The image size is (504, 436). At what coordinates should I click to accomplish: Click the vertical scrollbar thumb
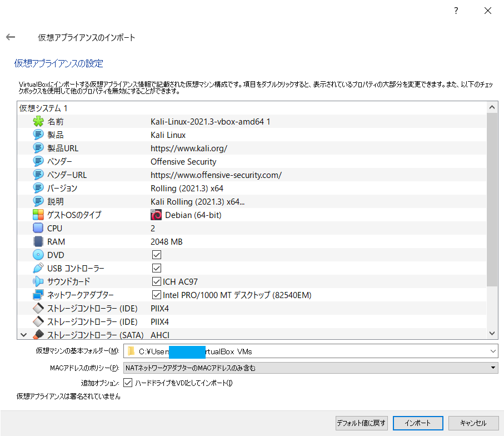click(x=492, y=200)
